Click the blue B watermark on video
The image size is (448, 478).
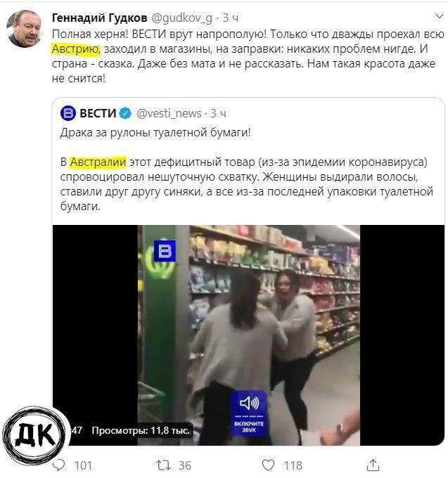coord(165,250)
